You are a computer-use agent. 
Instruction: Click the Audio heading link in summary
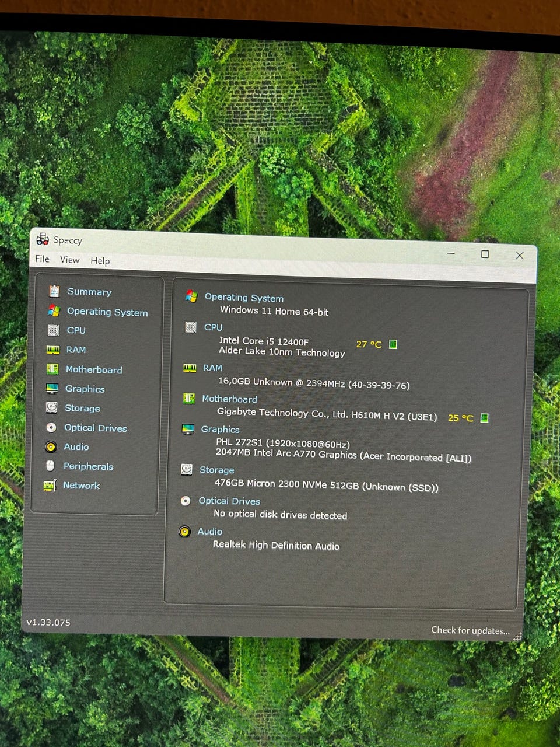(x=209, y=532)
